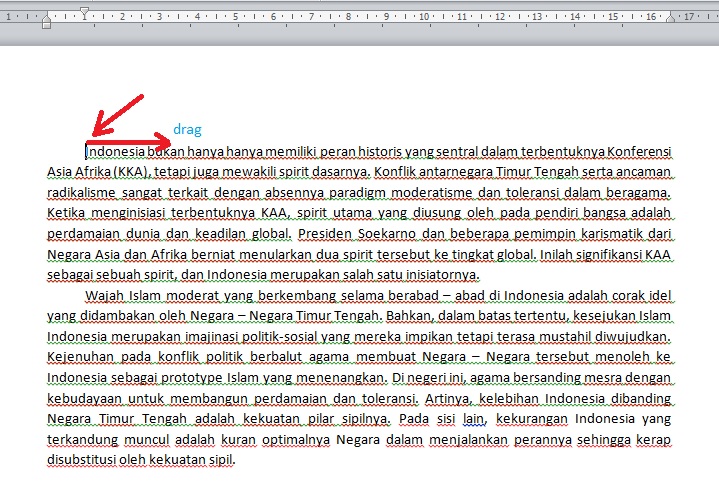The image size is (719, 481).
Task: Click the word "Presiden"
Action: (325, 233)
